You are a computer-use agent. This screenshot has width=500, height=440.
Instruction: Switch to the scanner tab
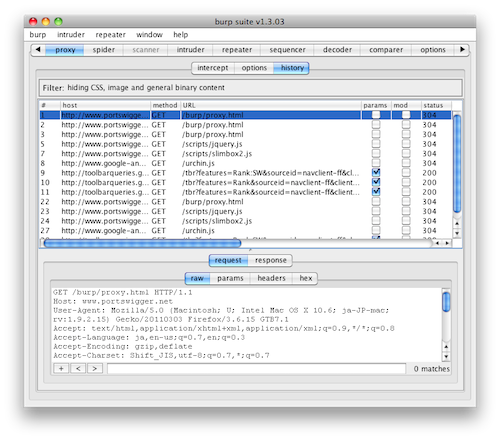click(x=146, y=50)
